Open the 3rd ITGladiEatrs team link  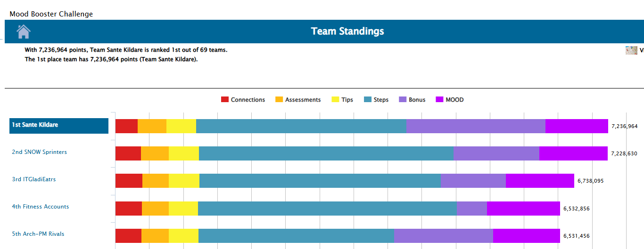[34, 179]
